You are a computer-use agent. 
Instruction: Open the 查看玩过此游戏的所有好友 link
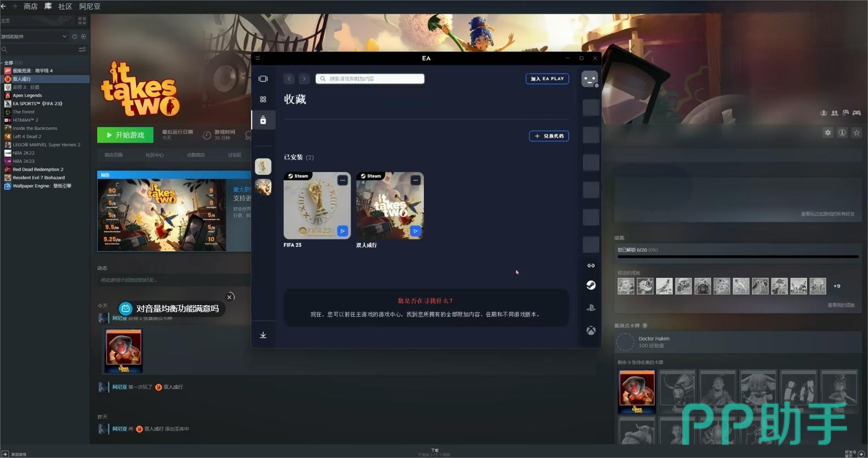[827, 214]
